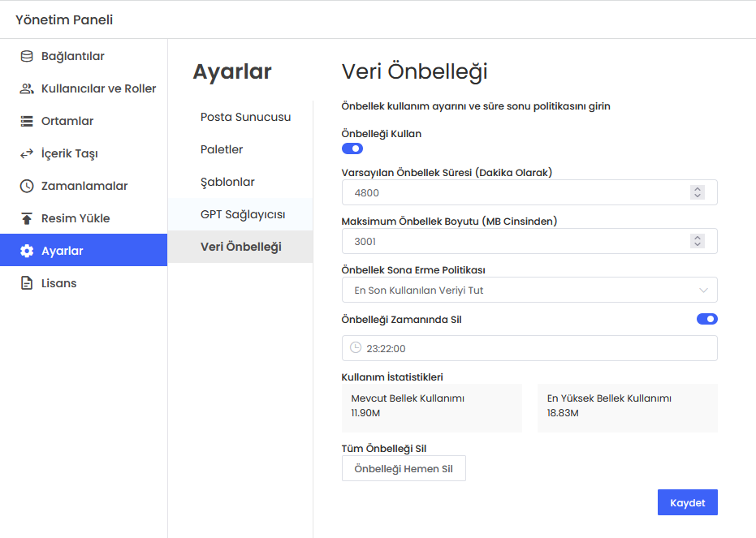Disable the Önbelleği Zamanında Sil switch
756x538 pixels.
(x=706, y=319)
